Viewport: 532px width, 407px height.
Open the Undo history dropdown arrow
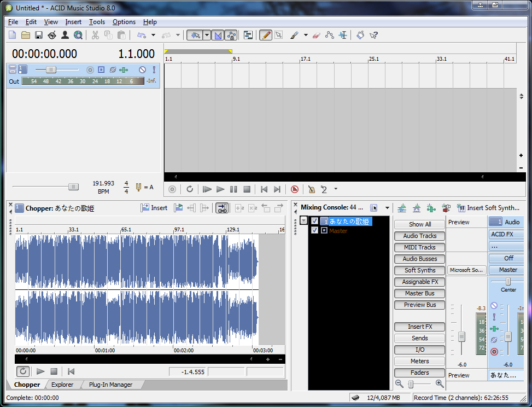point(153,35)
